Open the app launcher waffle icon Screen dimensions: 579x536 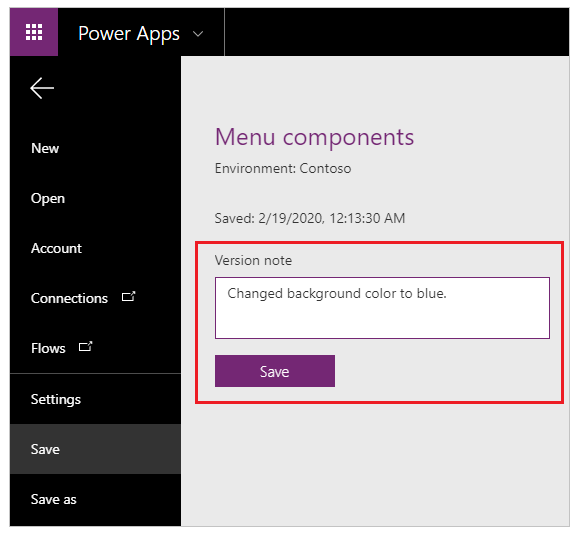pos(34,32)
